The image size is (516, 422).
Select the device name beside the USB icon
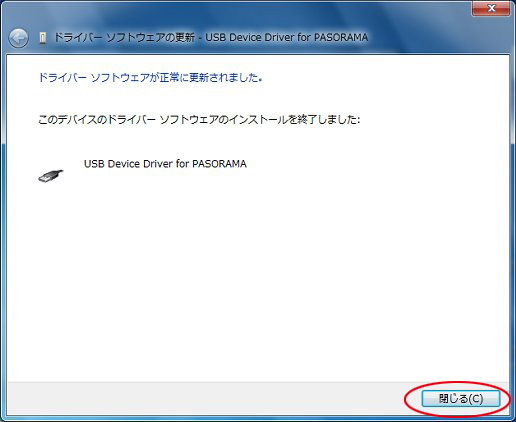(165, 164)
